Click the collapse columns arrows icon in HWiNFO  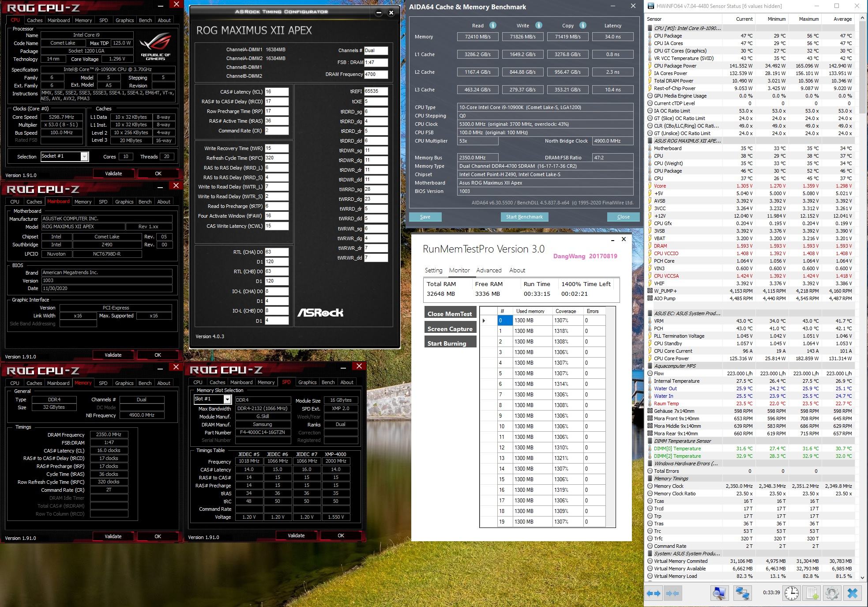[673, 593]
